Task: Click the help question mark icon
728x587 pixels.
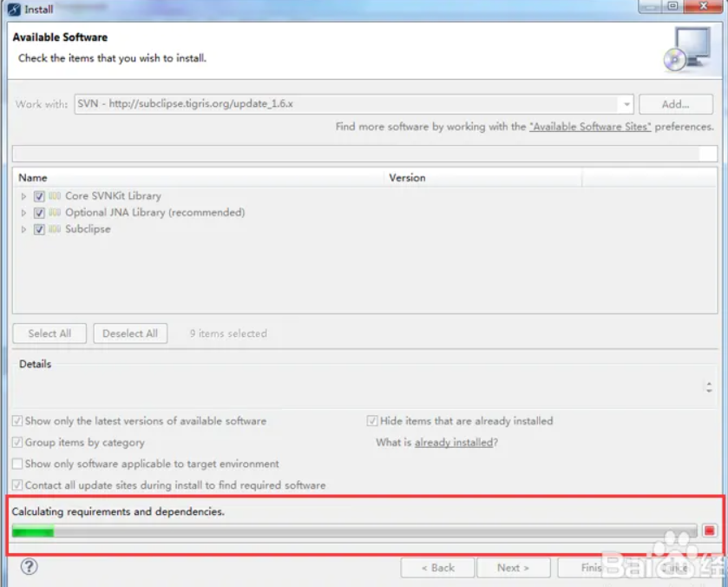Action: point(29,566)
